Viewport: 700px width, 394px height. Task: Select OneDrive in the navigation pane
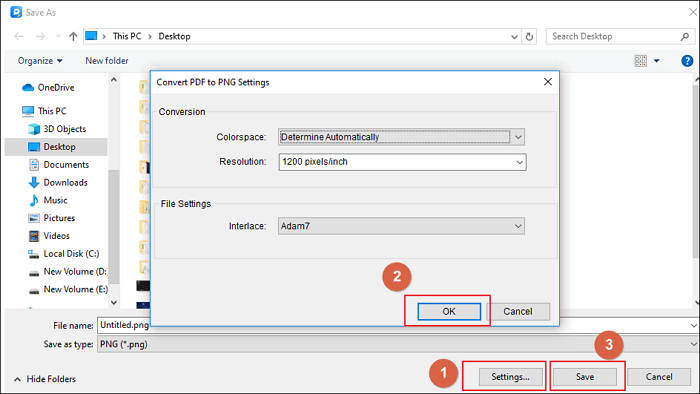(x=48, y=87)
